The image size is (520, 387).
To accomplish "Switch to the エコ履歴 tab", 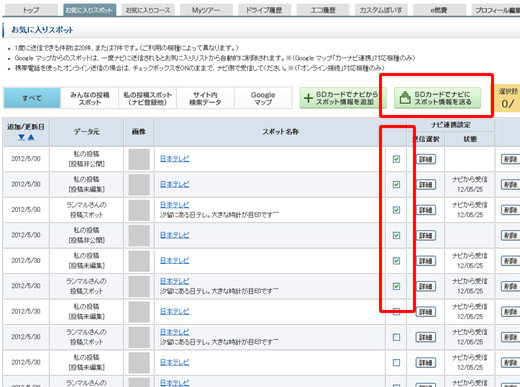I will coord(322,10).
